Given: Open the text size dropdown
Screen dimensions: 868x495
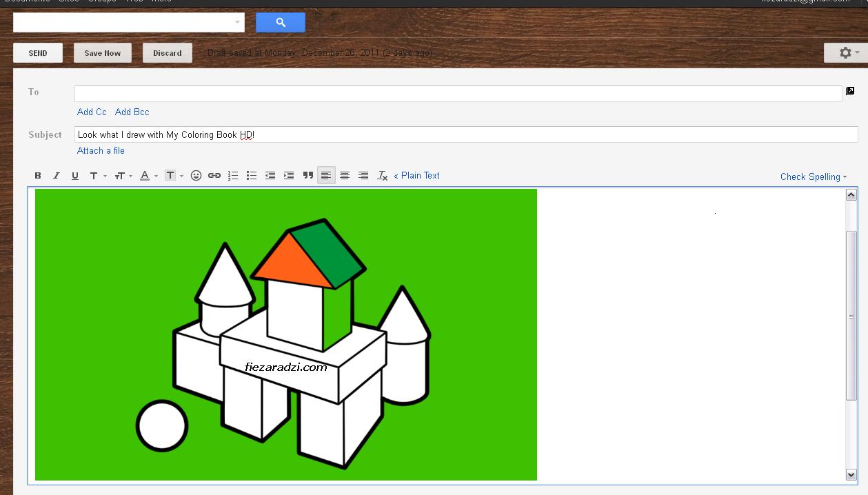Looking at the screenshot, I should (123, 176).
